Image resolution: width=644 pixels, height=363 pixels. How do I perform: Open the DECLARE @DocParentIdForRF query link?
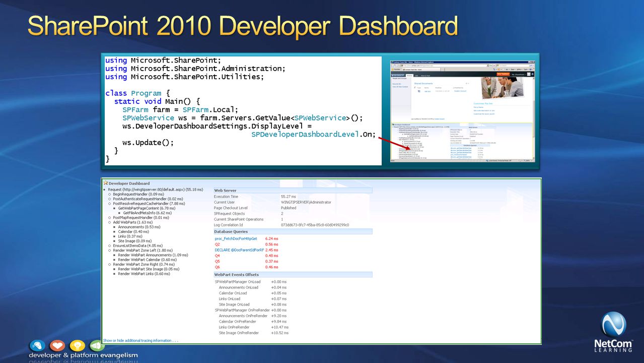[239, 250]
